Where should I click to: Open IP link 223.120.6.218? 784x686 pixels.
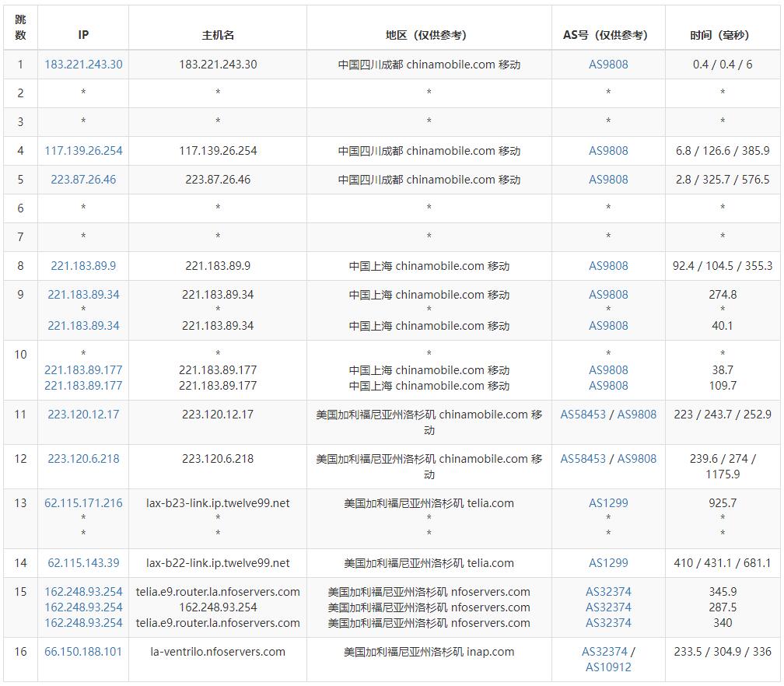83,459
